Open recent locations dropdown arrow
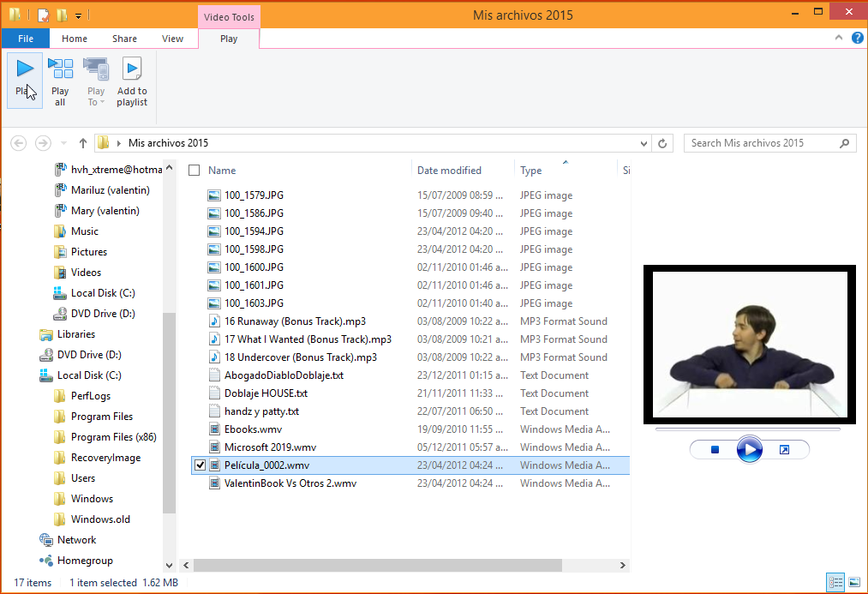 click(x=63, y=143)
